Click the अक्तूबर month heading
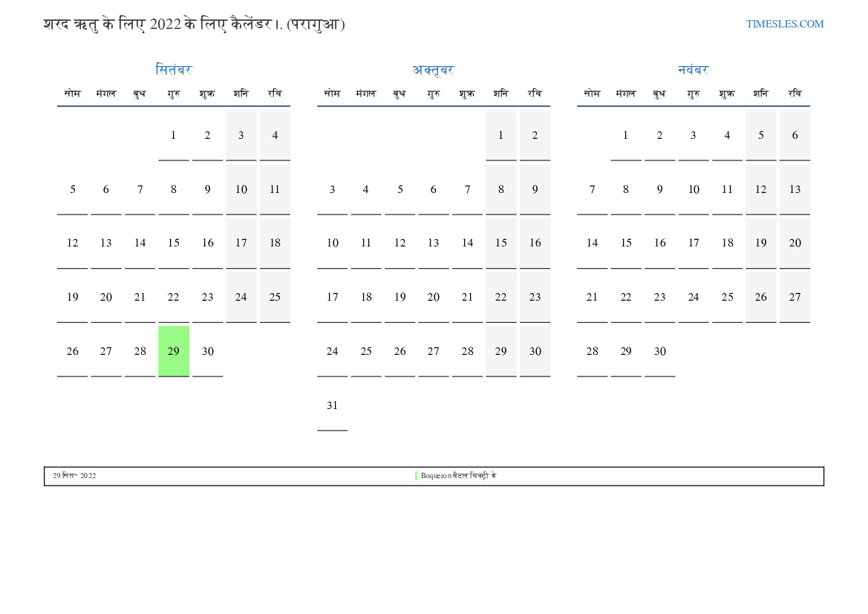This screenshot has width=868, height=614. point(433,70)
